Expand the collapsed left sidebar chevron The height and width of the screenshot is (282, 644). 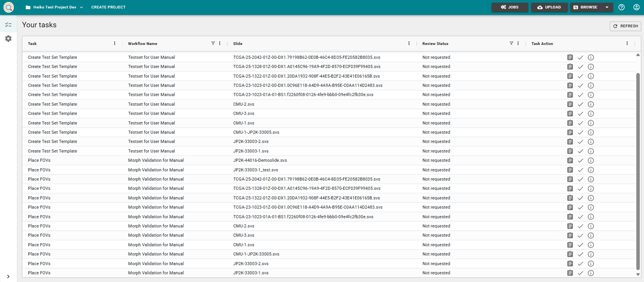[8, 276]
